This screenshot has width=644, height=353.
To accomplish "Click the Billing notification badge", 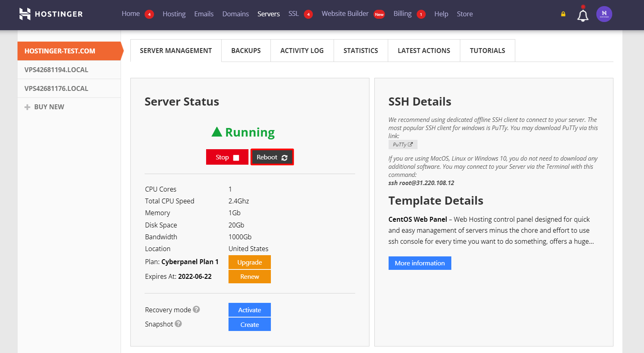I will [x=421, y=14].
